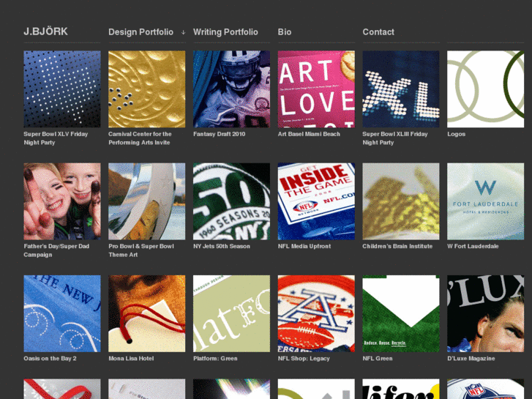The image size is (532, 399).
Task: Click the NY Jets 50th Season thumbnail
Action: click(x=232, y=201)
